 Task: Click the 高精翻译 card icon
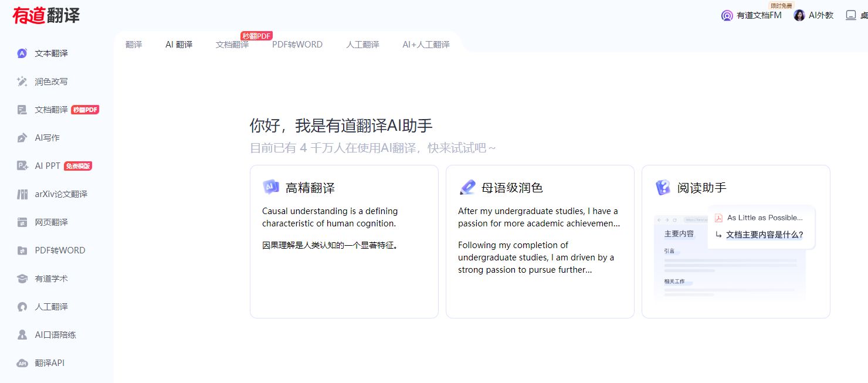click(x=270, y=187)
